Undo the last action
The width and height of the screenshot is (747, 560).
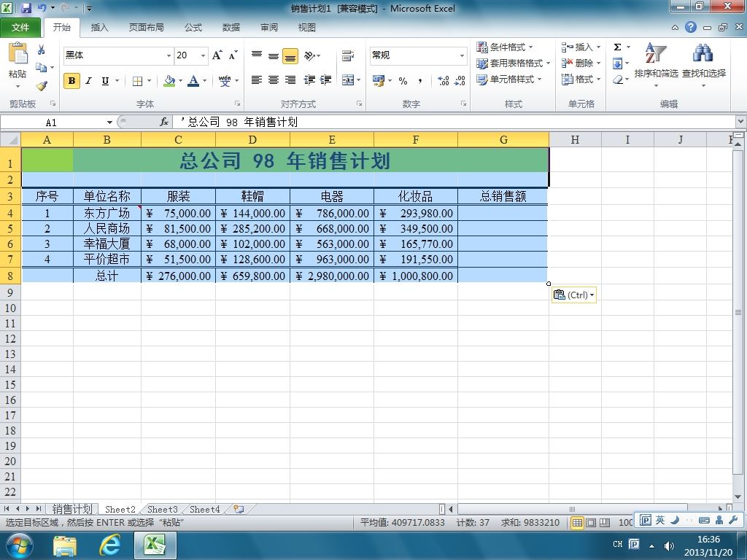[x=42, y=8]
